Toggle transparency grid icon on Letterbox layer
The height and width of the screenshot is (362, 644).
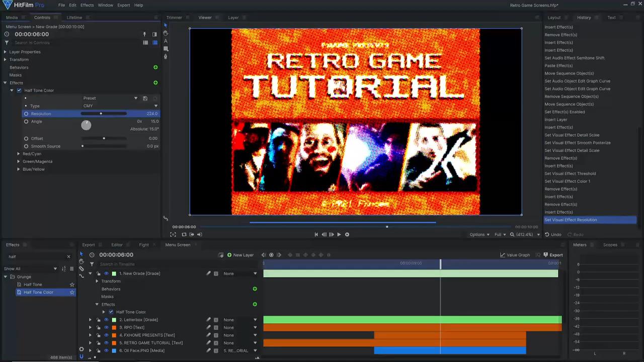coord(216,320)
